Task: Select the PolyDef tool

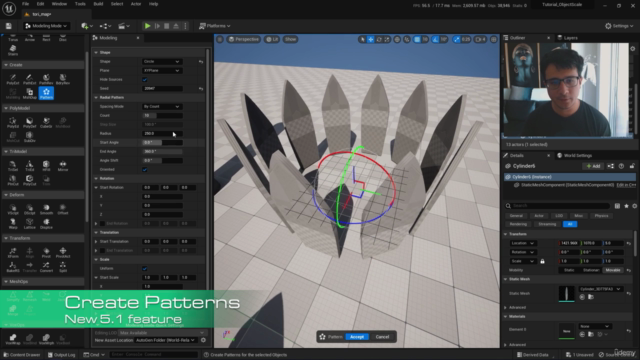Action: tap(29, 122)
